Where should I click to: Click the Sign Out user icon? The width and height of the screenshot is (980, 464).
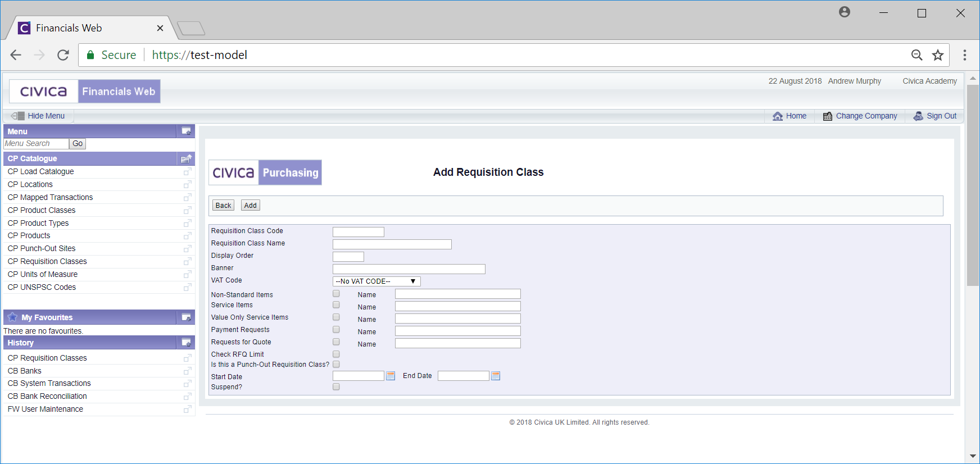pos(918,116)
